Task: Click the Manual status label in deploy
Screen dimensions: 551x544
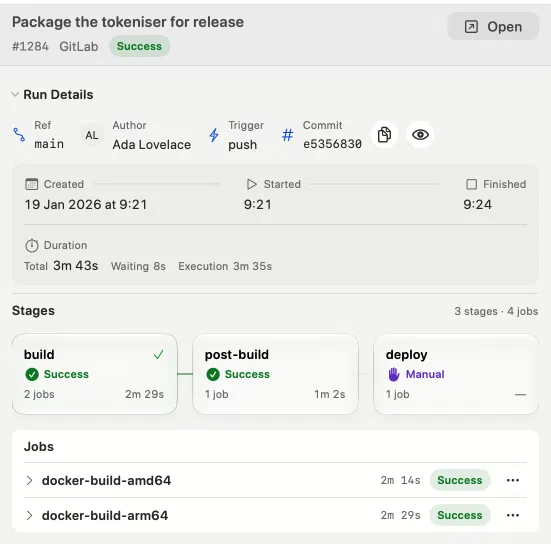Action: 425,374
